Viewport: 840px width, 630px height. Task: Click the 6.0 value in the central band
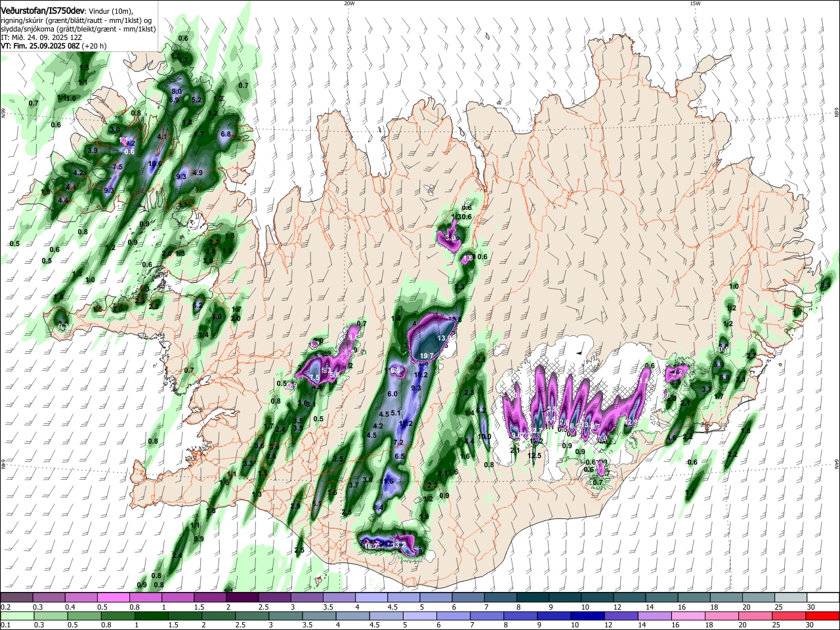pos(392,394)
